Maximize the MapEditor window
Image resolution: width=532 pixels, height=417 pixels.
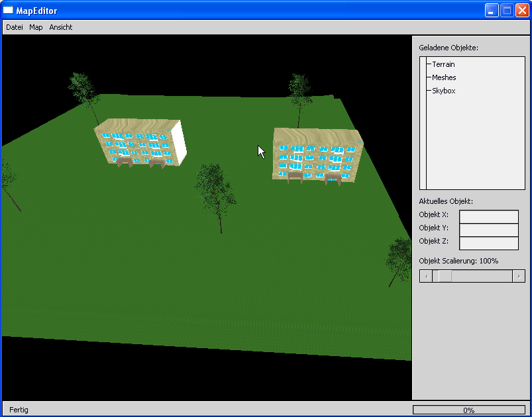[507, 11]
